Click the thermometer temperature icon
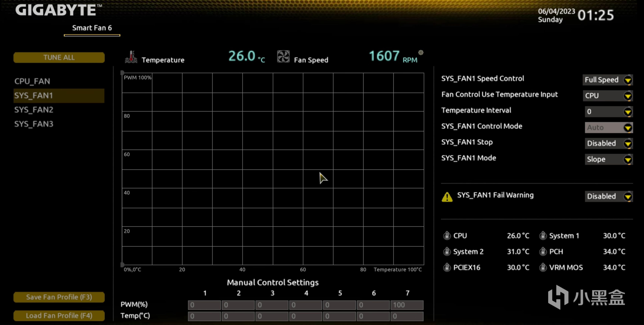Viewport: 644px width, 325px height. pos(131,57)
